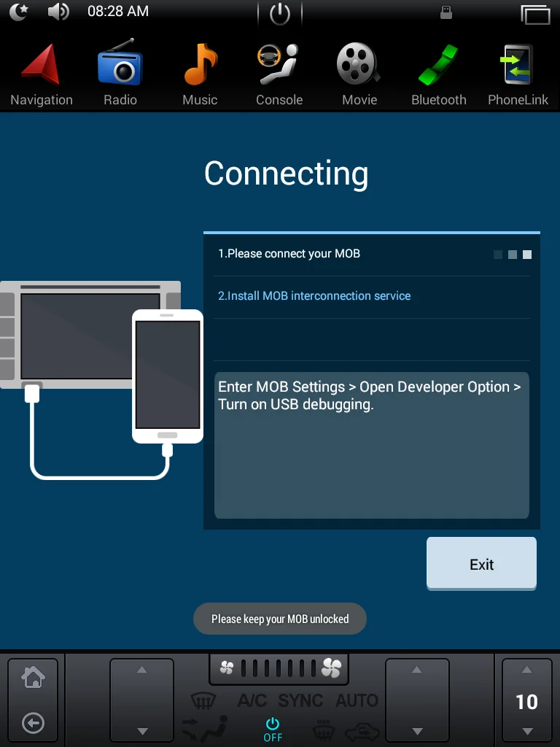Enable AUTO climate mode
Viewport: 560px width, 747px height.
pos(357,701)
